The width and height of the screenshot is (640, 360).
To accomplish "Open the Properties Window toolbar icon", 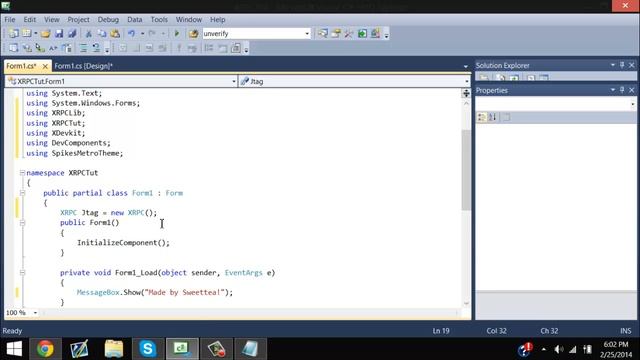I will [336, 33].
